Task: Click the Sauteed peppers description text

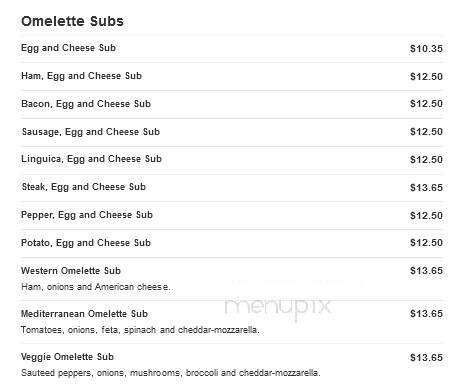Action: (171, 373)
